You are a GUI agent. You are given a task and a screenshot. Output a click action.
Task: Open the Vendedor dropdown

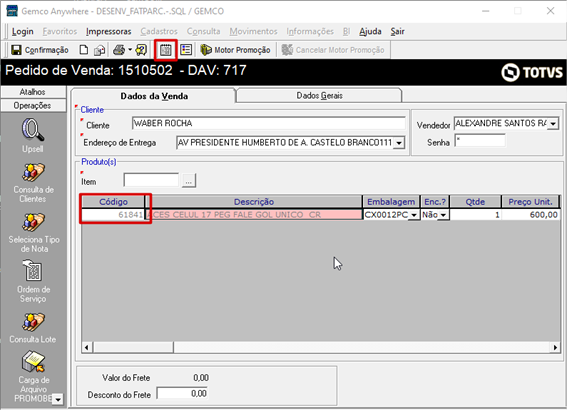(x=553, y=124)
